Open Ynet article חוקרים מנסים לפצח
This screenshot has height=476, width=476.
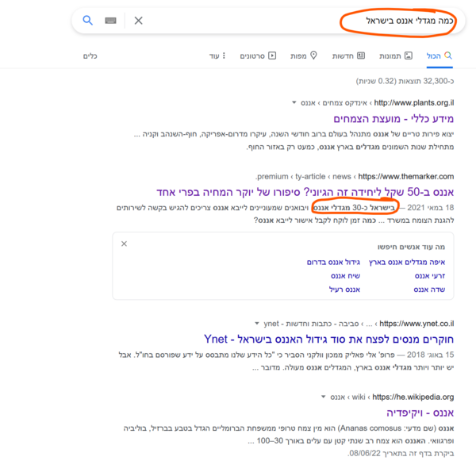pos(328,339)
